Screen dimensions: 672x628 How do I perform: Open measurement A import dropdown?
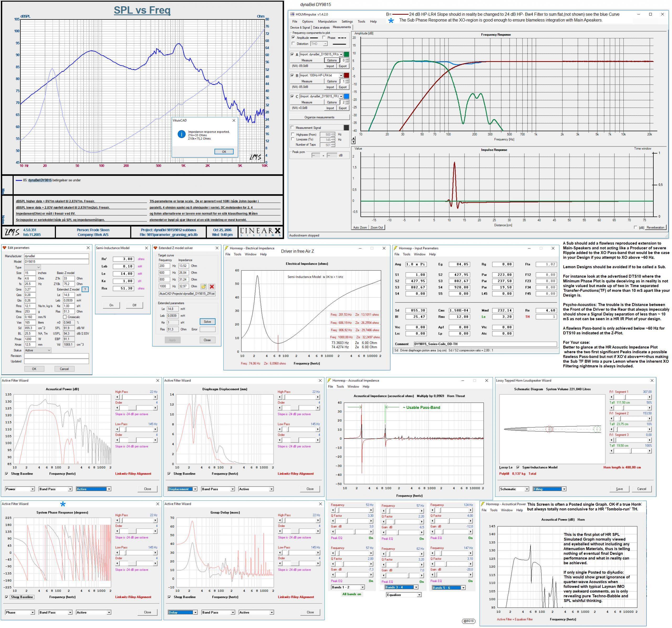(x=341, y=54)
